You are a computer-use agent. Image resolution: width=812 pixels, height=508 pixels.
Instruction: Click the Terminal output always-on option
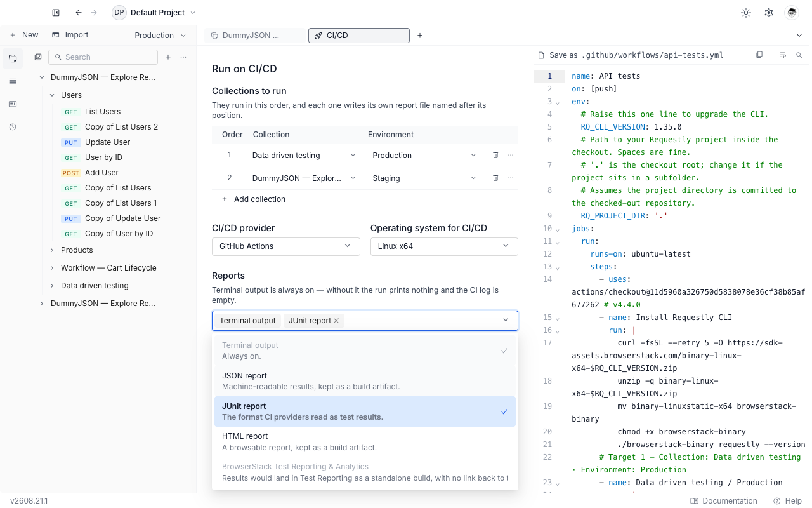[x=365, y=351]
